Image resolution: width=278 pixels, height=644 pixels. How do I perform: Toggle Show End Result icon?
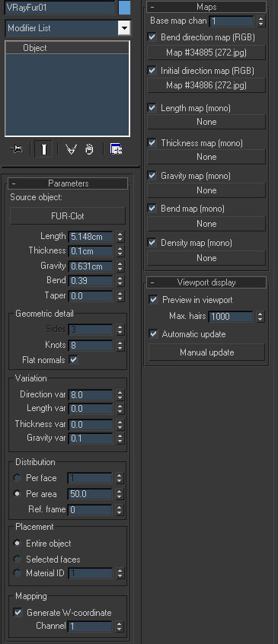(x=43, y=149)
